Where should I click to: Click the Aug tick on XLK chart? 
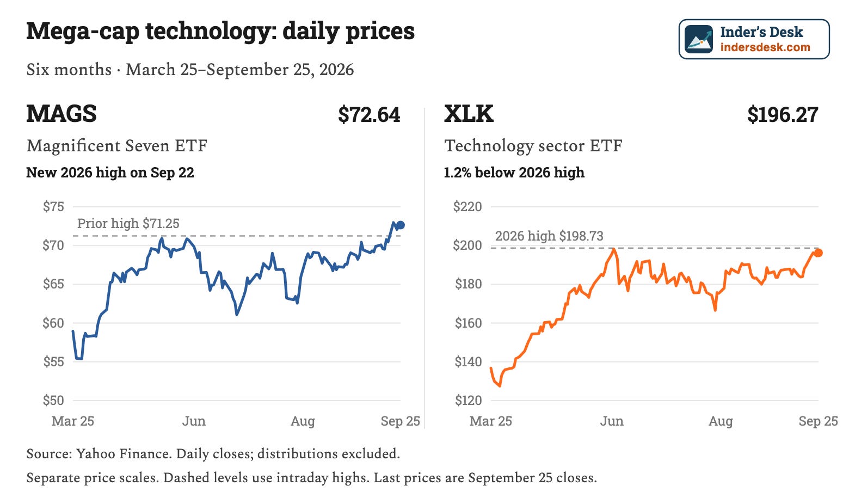click(x=721, y=421)
